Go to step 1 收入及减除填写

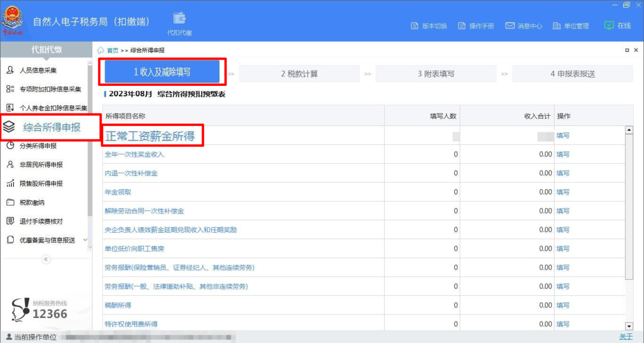click(162, 72)
